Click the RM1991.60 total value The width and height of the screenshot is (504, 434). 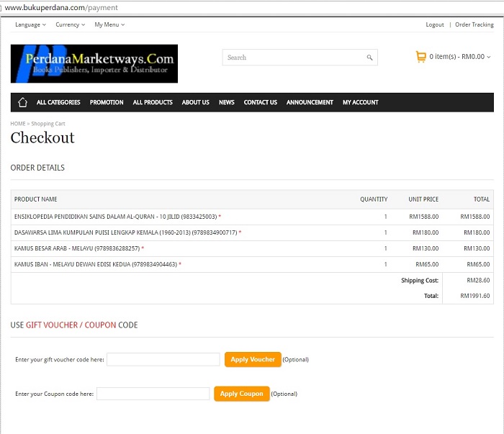tap(474, 296)
